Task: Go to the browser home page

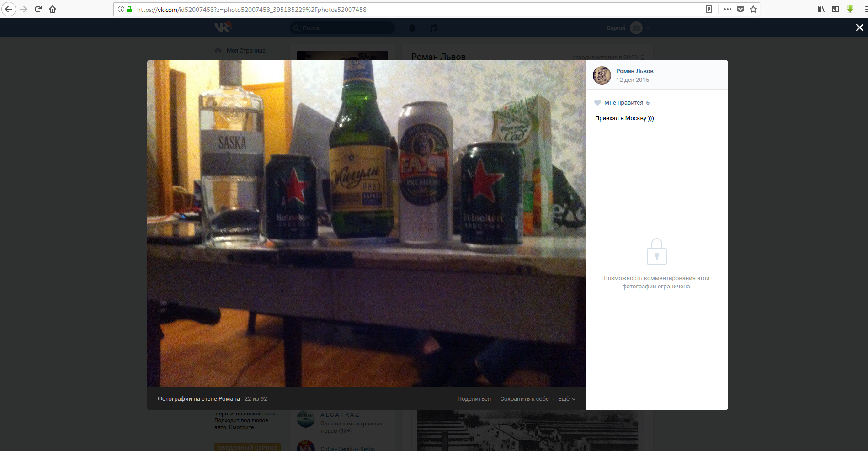Action: [x=53, y=9]
